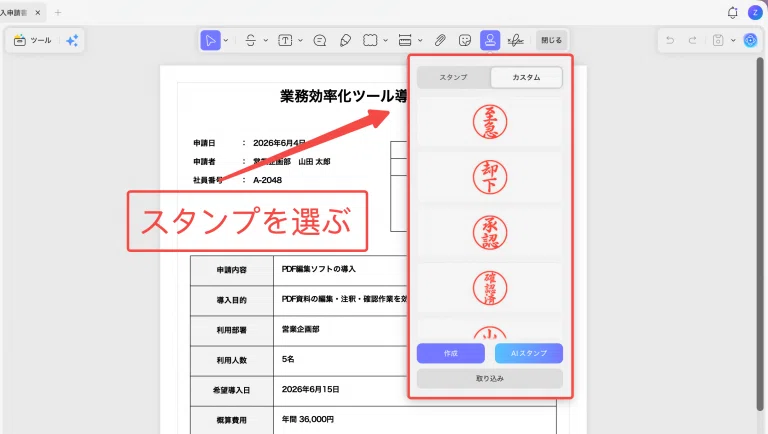Viewport: 768px width, 434px height.
Task: Select the cursor selection tool
Action: [x=210, y=40]
